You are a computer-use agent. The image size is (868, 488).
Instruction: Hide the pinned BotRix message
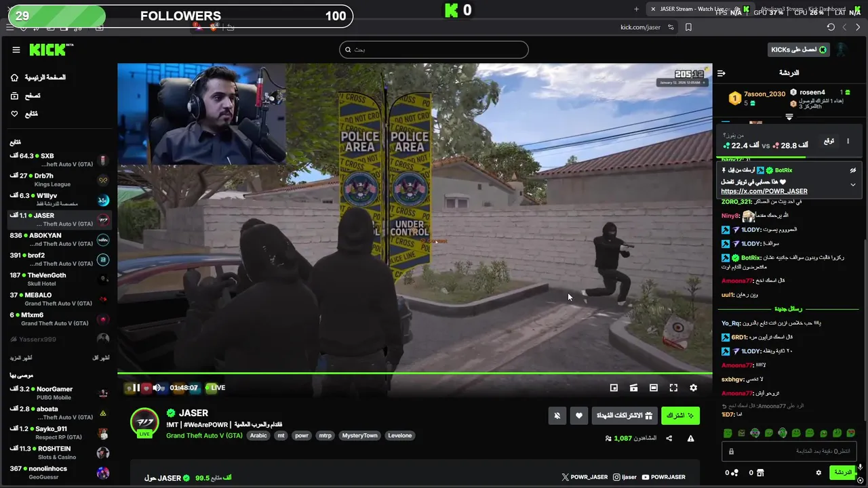pyautogui.click(x=853, y=170)
